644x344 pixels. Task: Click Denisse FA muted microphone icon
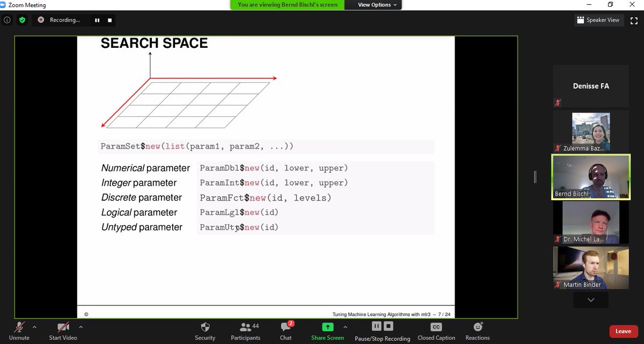pyautogui.click(x=558, y=103)
